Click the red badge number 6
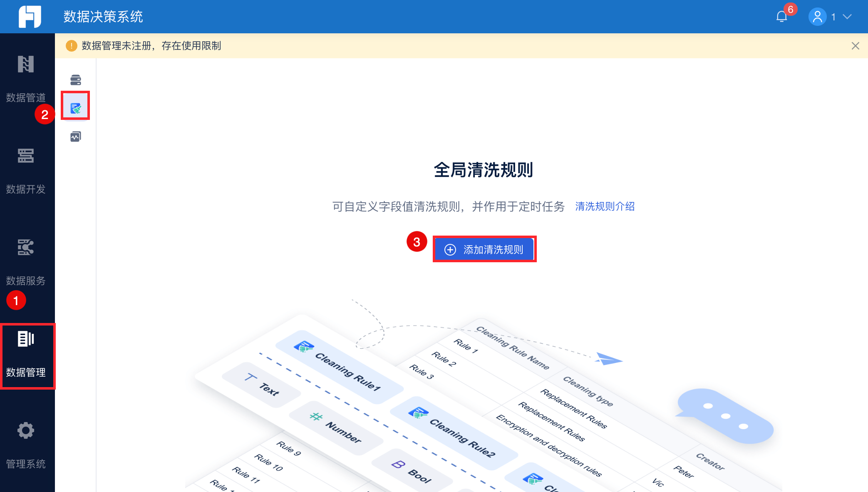Image resolution: width=868 pixels, height=492 pixels. point(790,10)
